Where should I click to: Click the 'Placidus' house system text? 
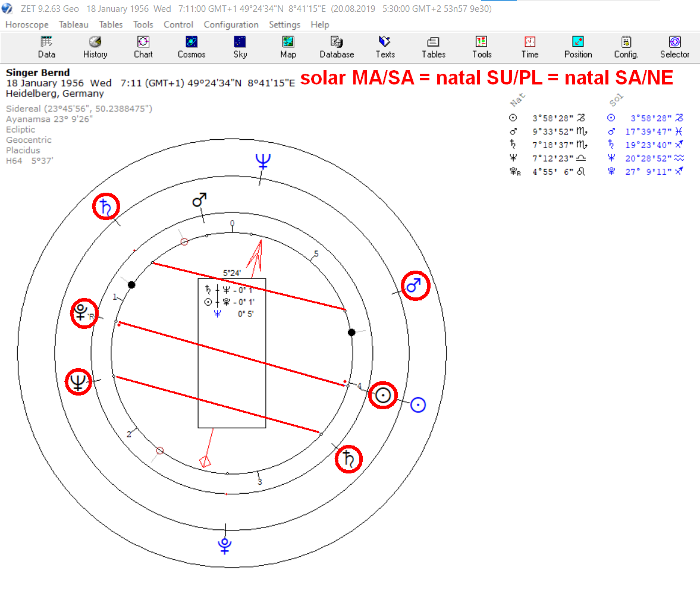coord(23,150)
